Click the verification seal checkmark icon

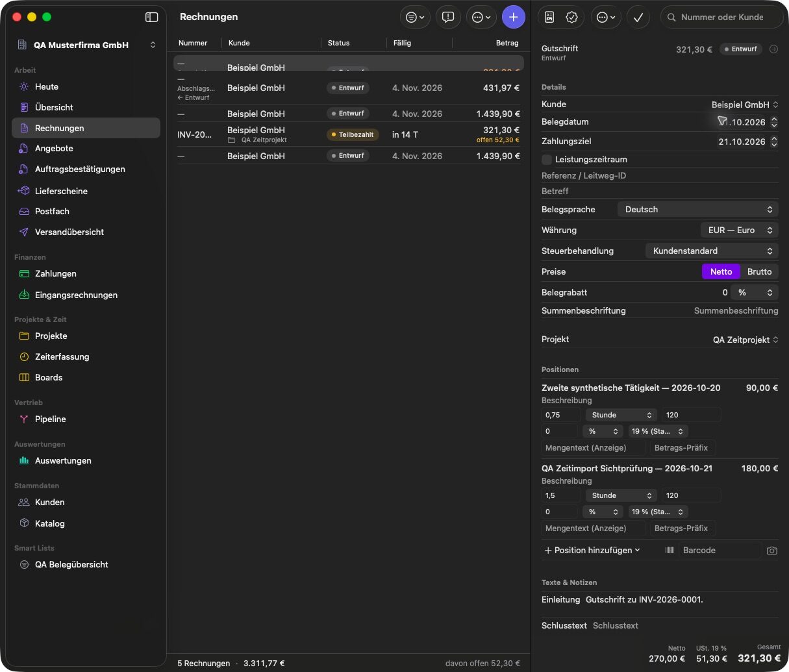571,18
